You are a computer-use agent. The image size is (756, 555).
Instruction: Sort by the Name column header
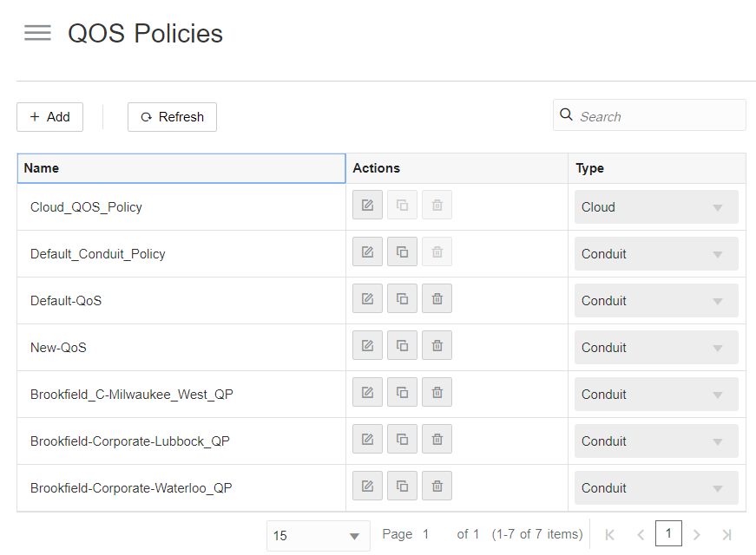(x=181, y=168)
